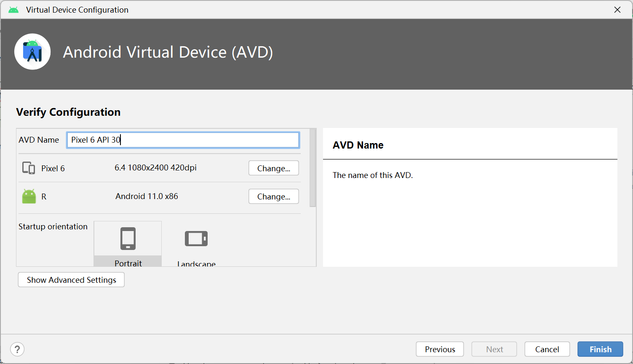Click the Android icon in title bar
This screenshot has height=364, width=633.
pyautogui.click(x=13, y=10)
